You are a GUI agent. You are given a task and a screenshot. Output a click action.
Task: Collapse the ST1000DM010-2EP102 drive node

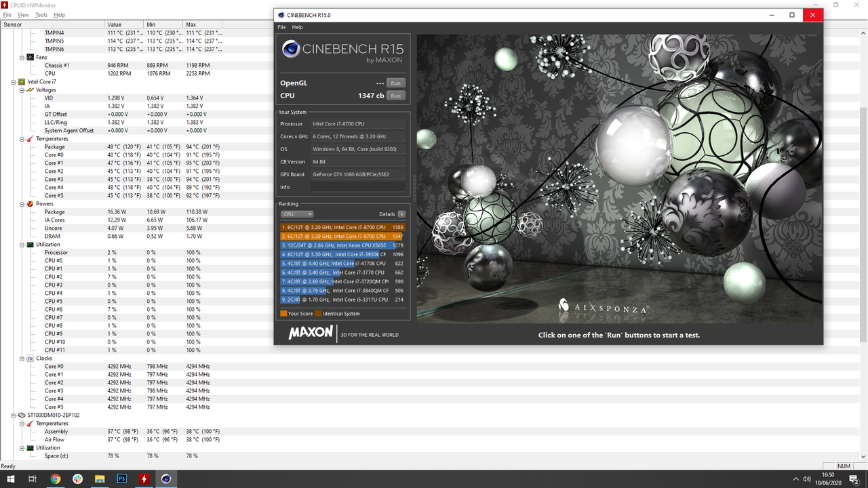[x=14, y=415]
